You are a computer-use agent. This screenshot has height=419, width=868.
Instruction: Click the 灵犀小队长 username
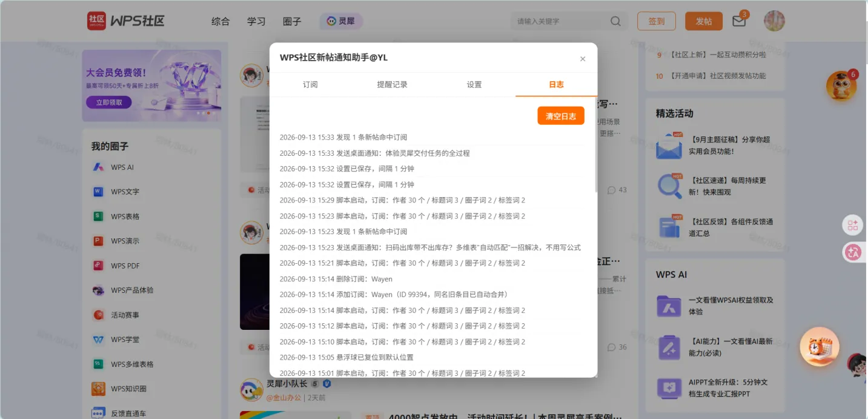(x=287, y=383)
